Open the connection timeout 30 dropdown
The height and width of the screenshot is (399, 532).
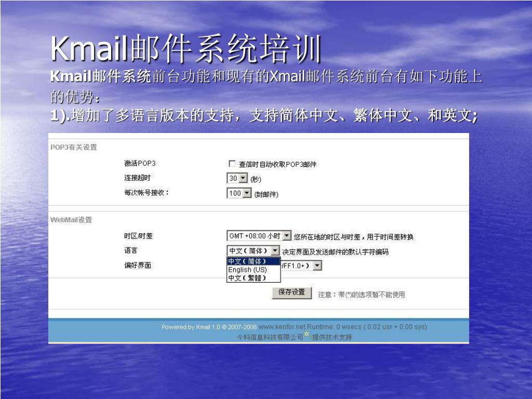(237, 178)
